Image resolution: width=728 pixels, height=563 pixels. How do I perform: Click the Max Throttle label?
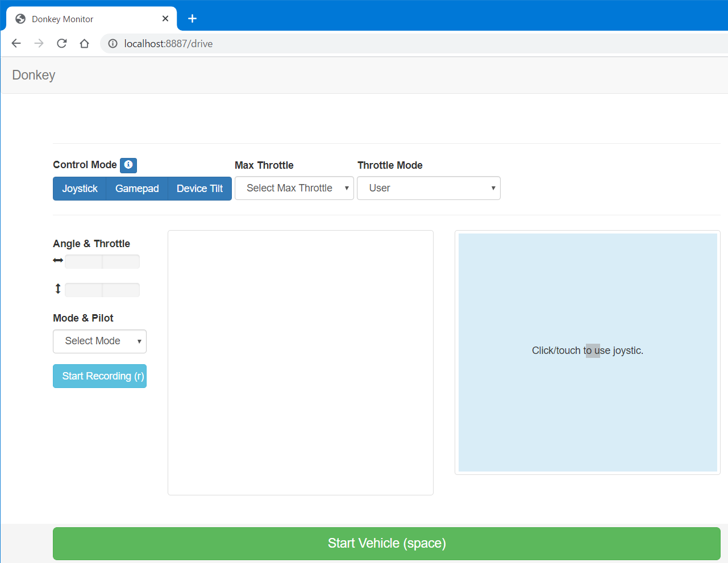pyautogui.click(x=264, y=165)
